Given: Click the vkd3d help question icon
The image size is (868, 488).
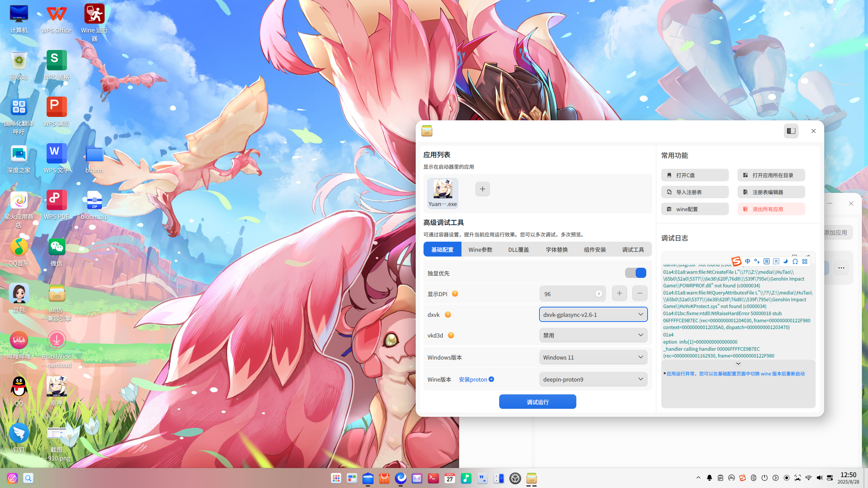Looking at the screenshot, I should [x=451, y=335].
